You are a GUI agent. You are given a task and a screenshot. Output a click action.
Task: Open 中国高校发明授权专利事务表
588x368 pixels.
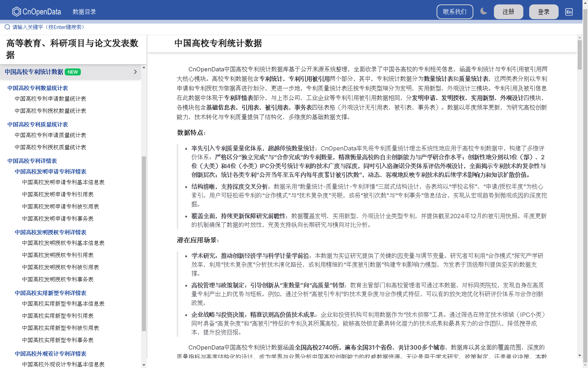[x=58, y=279]
